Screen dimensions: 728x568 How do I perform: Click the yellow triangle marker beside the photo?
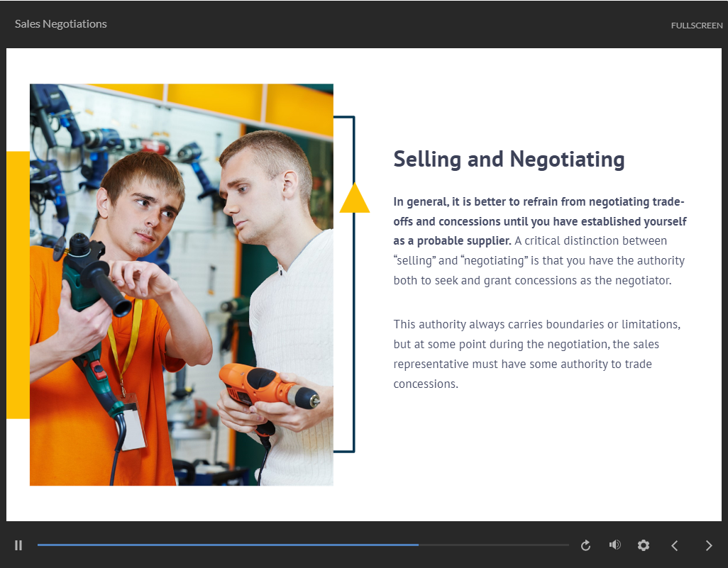click(355, 201)
